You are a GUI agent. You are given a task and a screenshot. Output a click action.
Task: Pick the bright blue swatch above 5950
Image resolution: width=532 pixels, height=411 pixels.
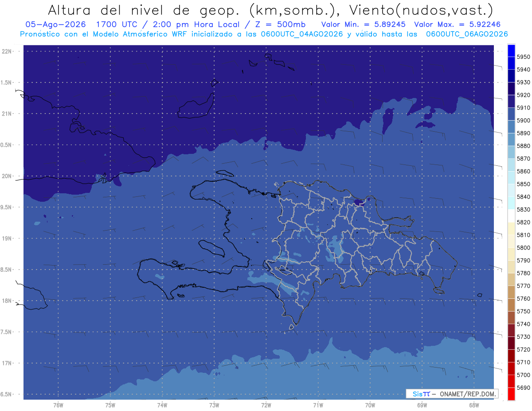coord(511,51)
